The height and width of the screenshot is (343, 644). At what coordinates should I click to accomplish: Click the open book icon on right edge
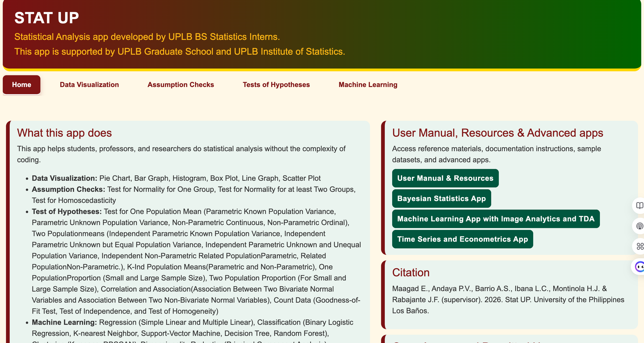click(639, 205)
